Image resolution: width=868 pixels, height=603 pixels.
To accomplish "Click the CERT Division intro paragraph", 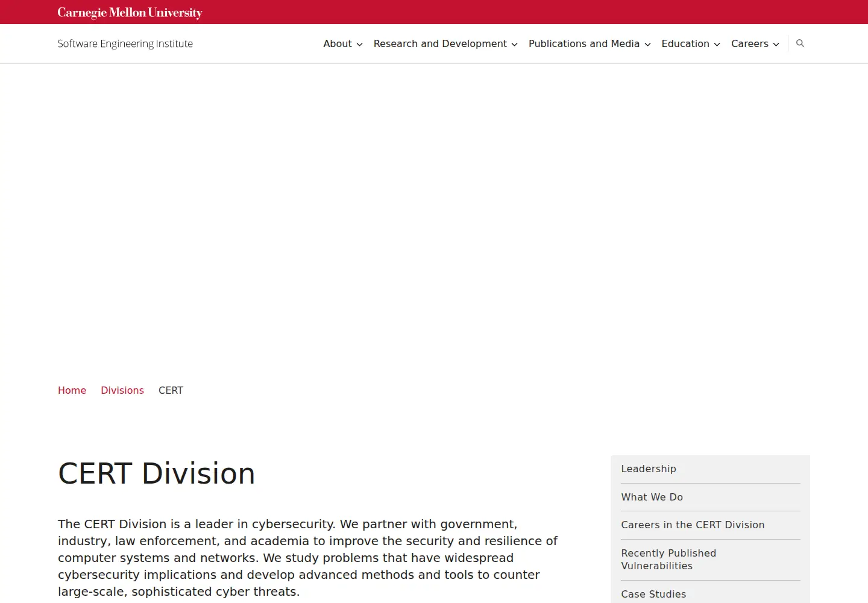I will tap(307, 558).
